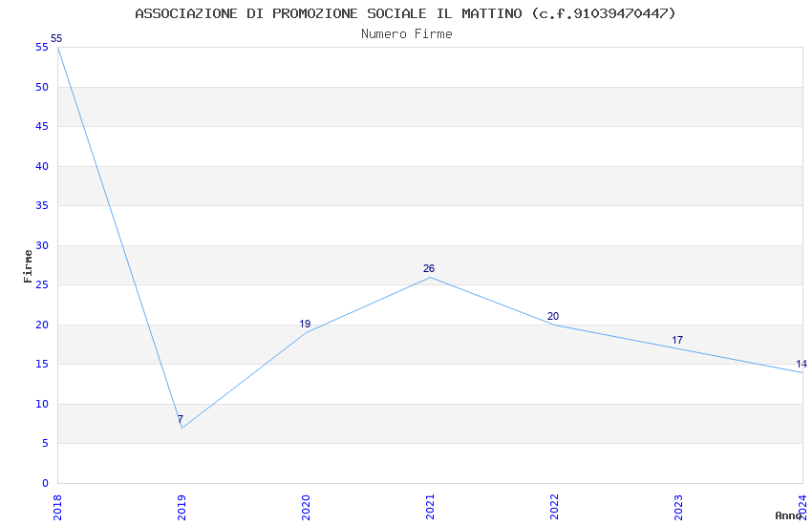Screen dimensions: 812x525
Task: Select the data point label 14
Action: click(801, 364)
